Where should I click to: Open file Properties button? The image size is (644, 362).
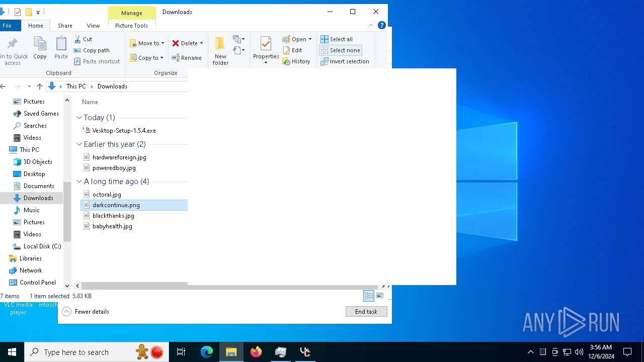[266, 51]
